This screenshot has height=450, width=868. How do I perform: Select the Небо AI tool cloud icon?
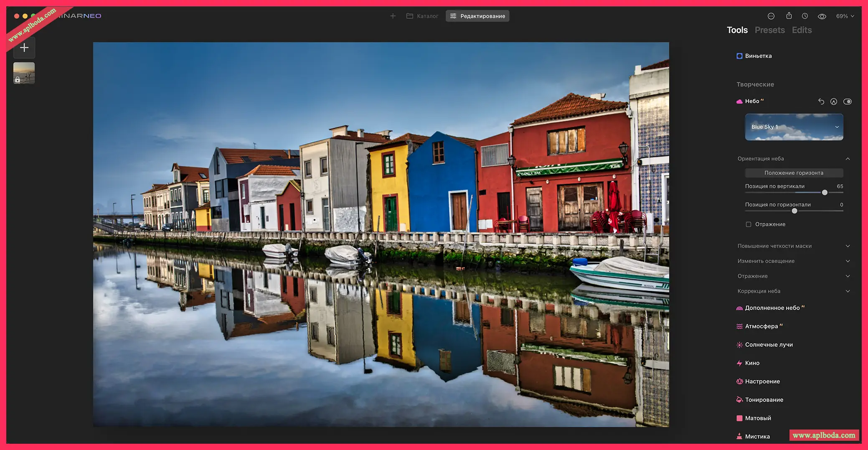[739, 101]
